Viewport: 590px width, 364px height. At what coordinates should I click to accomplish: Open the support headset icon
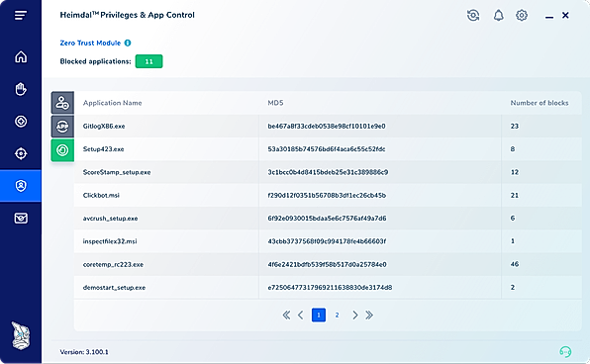[565, 351]
